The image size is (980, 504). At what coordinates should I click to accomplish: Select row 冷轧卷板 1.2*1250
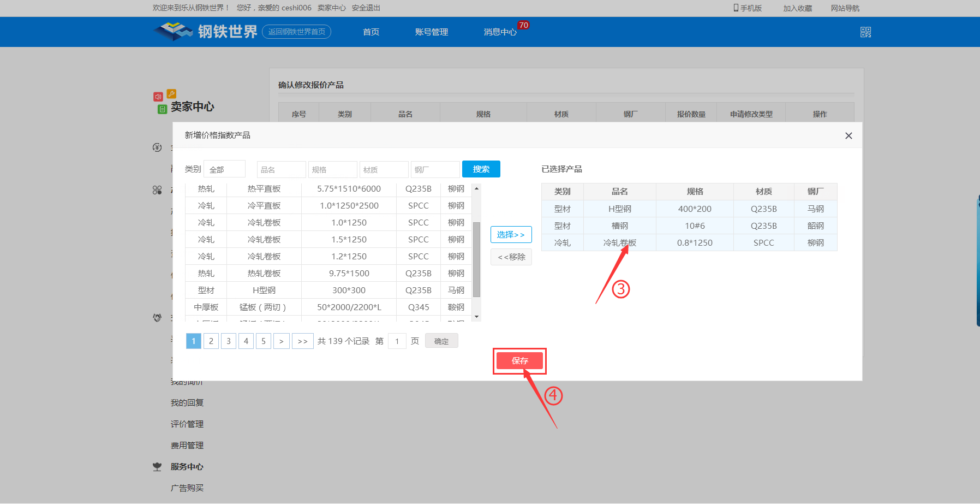pyautogui.click(x=329, y=257)
